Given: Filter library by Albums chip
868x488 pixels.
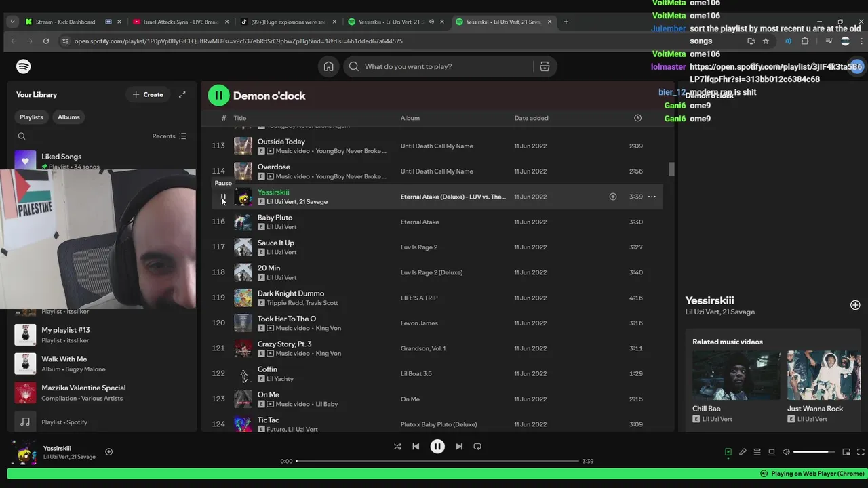Looking at the screenshot, I should [x=68, y=117].
